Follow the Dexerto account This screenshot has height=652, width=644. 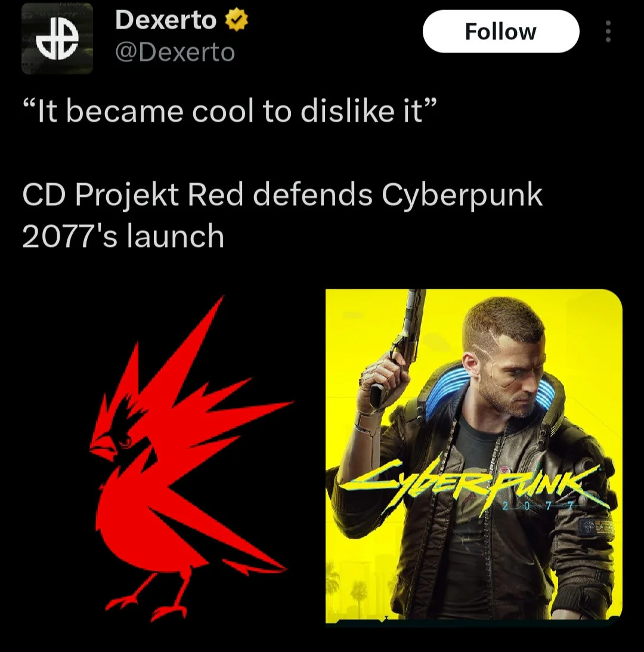click(x=500, y=31)
